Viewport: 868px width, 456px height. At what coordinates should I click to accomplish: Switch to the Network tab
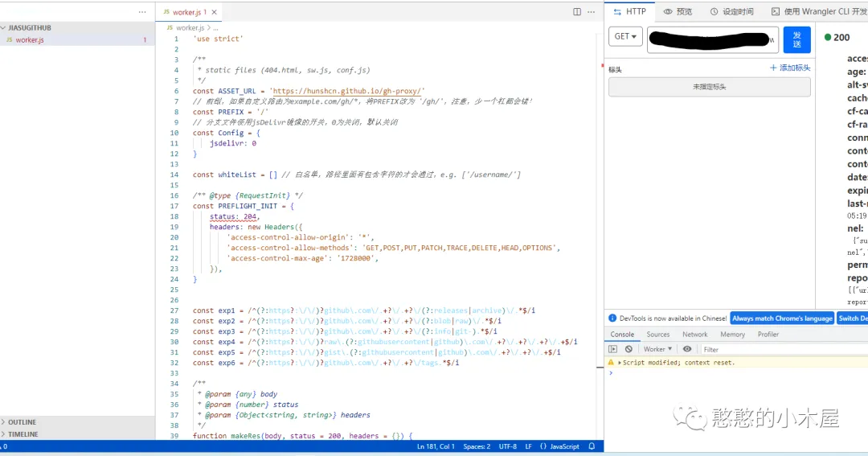pos(695,335)
